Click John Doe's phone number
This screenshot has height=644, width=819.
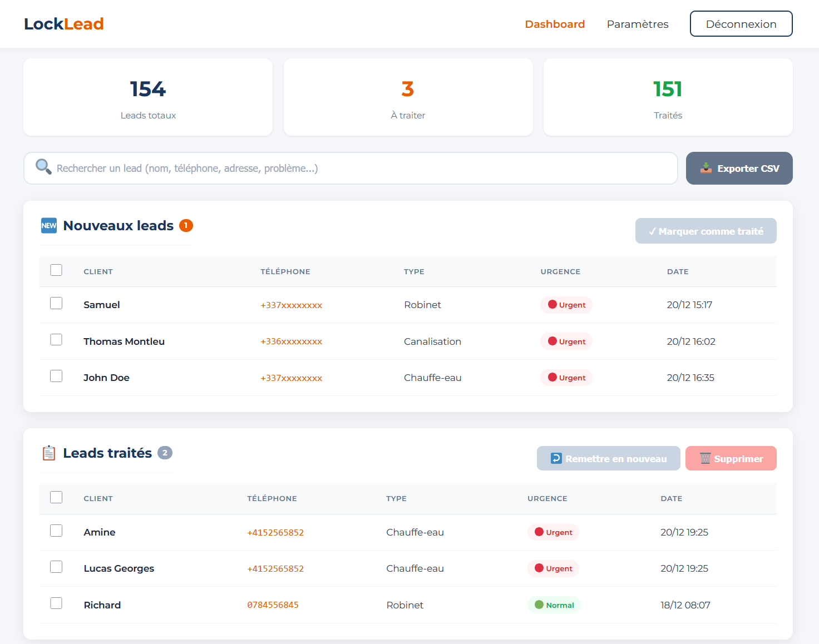pyautogui.click(x=292, y=378)
